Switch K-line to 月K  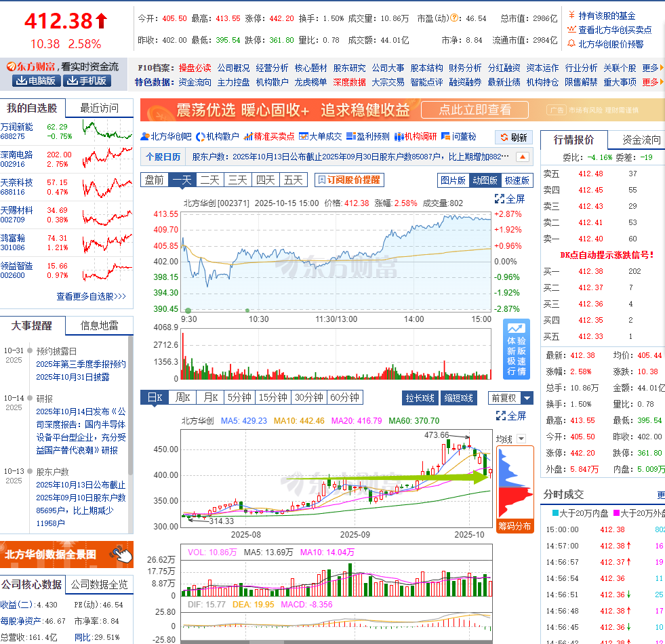[210, 397]
